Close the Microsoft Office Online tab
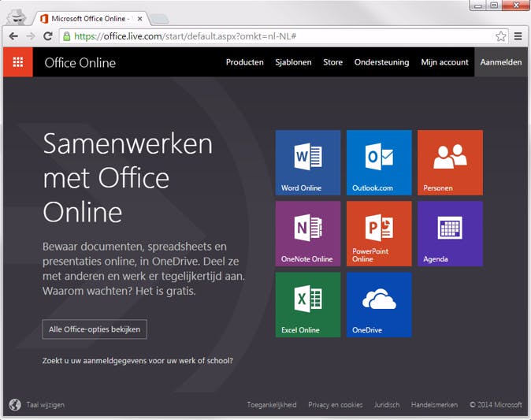 coord(139,19)
